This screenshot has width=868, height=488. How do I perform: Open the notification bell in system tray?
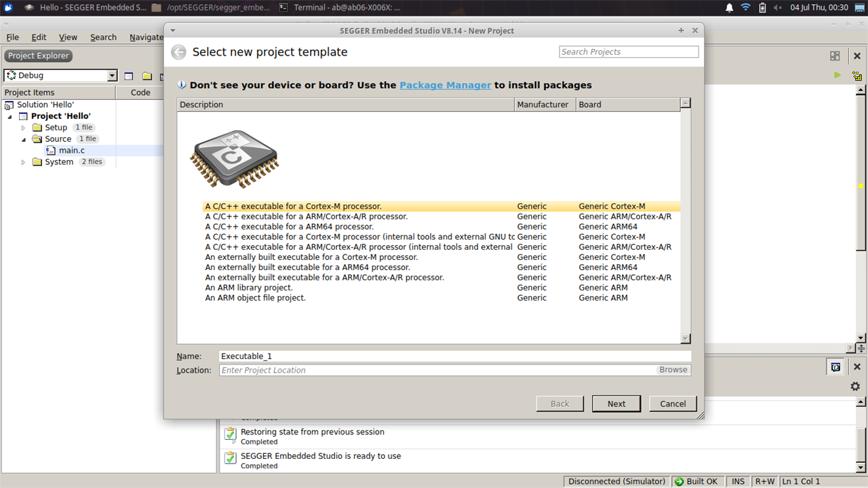click(730, 7)
